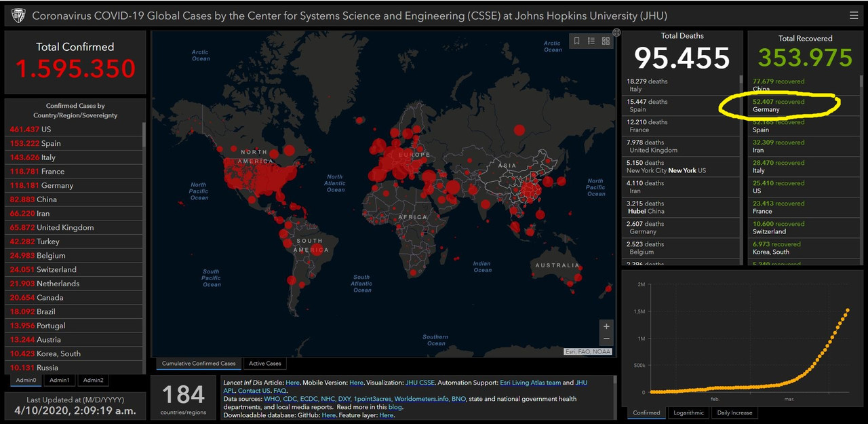
Task: Open the map bookmarks icon
Action: (x=576, y=41)
